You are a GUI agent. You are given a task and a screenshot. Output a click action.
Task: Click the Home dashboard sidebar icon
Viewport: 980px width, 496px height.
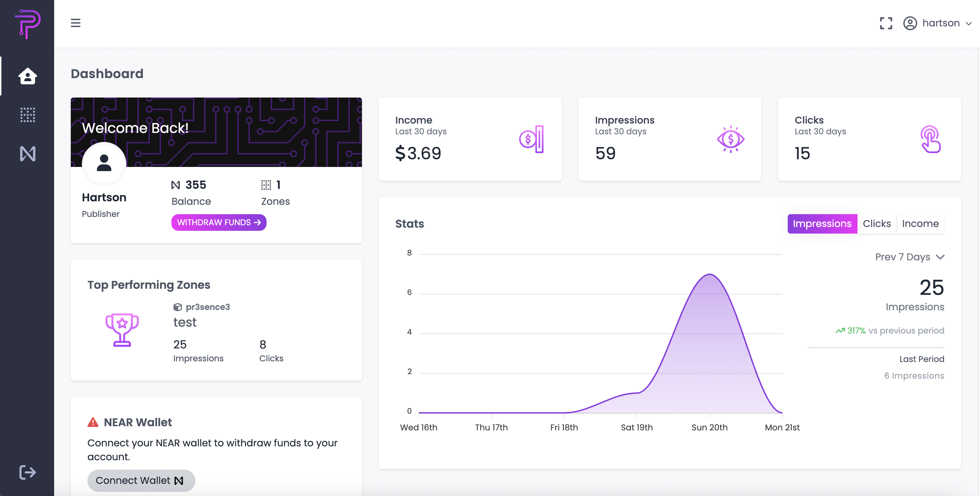(x=27, y=76)
